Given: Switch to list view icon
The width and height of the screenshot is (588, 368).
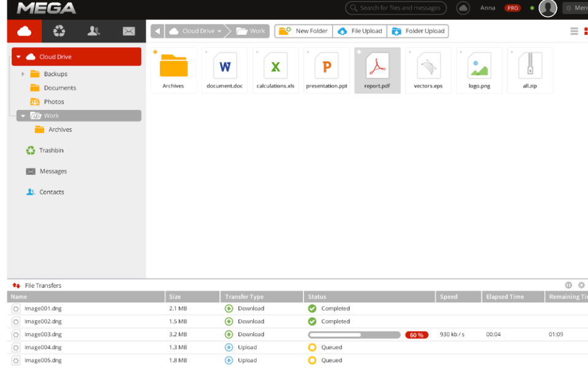Looking at the screenshot, I should tap(574, 31).
